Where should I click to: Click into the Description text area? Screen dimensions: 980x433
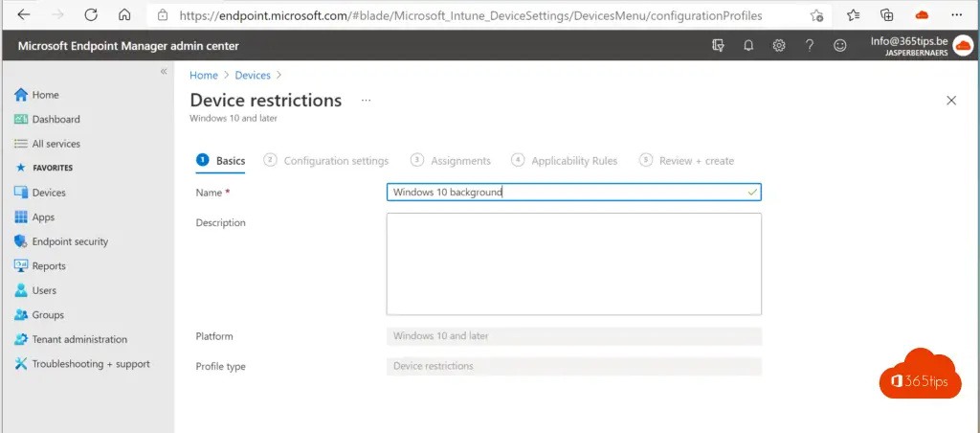pyautogui.click(x=574, y=264)
